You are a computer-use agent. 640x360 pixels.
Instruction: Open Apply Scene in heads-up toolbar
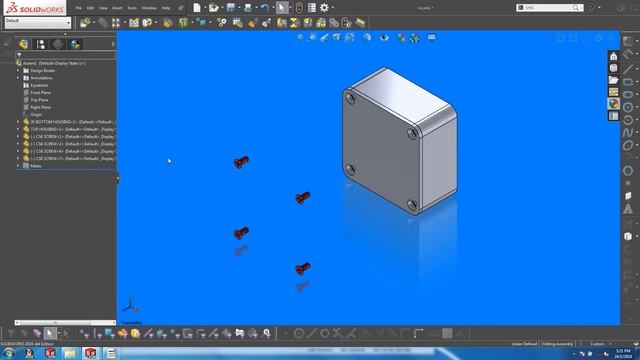[415, 38]
